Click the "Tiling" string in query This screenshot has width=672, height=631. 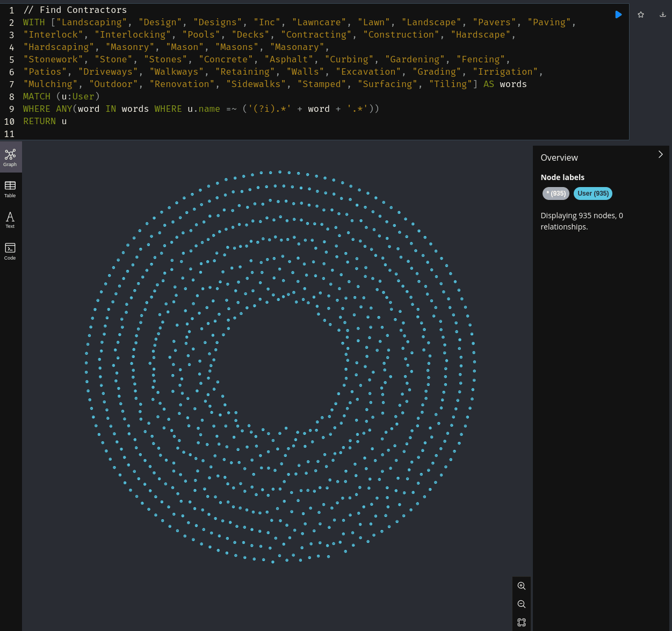tap(450, 84)
